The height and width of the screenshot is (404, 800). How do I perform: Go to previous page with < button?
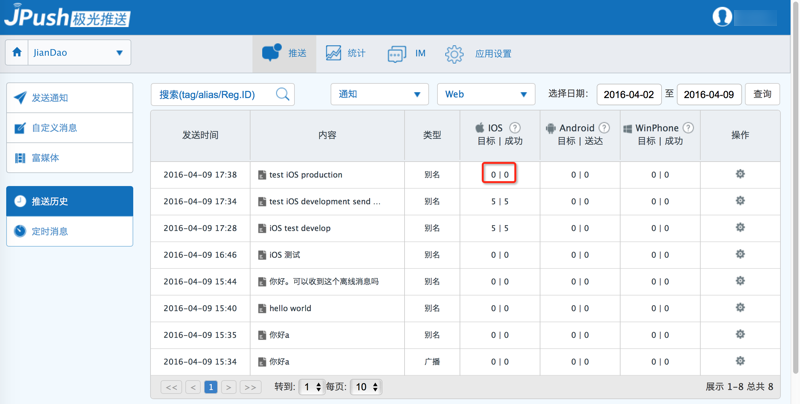coord(193,387)
